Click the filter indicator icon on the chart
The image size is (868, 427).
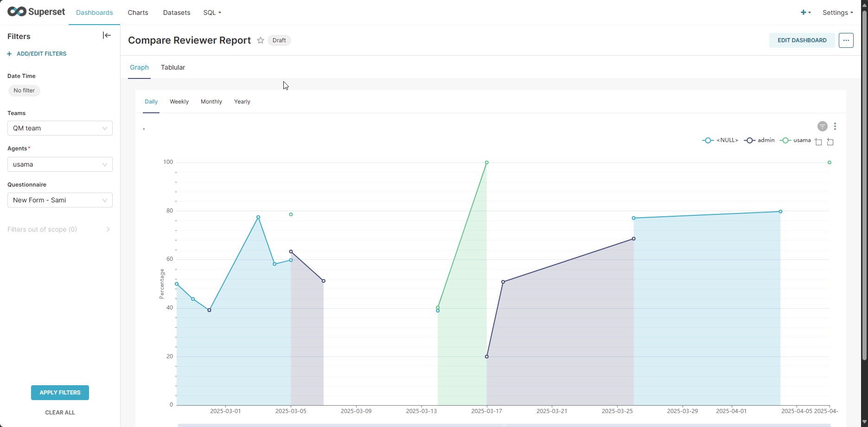[822, 126]
